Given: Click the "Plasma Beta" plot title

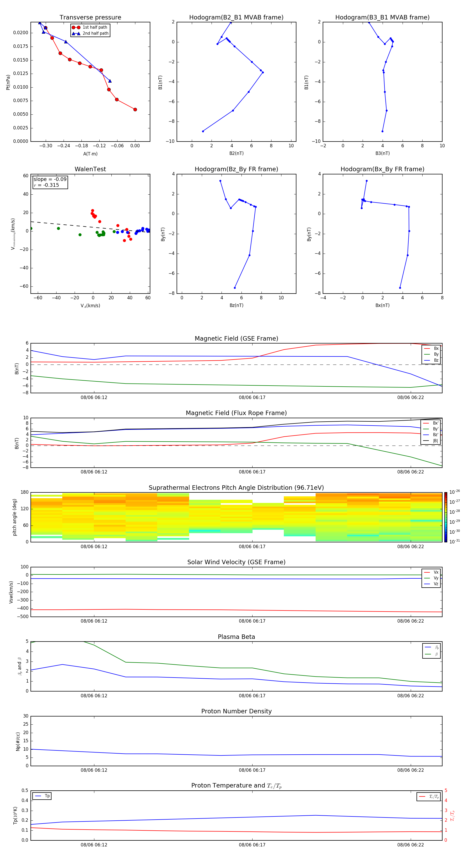Looking at the screenshot, I should [x=236, y=637].
